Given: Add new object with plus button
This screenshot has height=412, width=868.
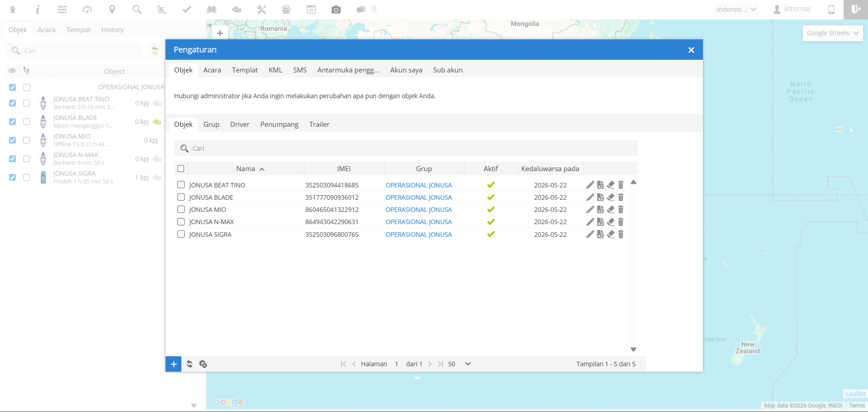Looking at the screenshot, I should point(174,364).
